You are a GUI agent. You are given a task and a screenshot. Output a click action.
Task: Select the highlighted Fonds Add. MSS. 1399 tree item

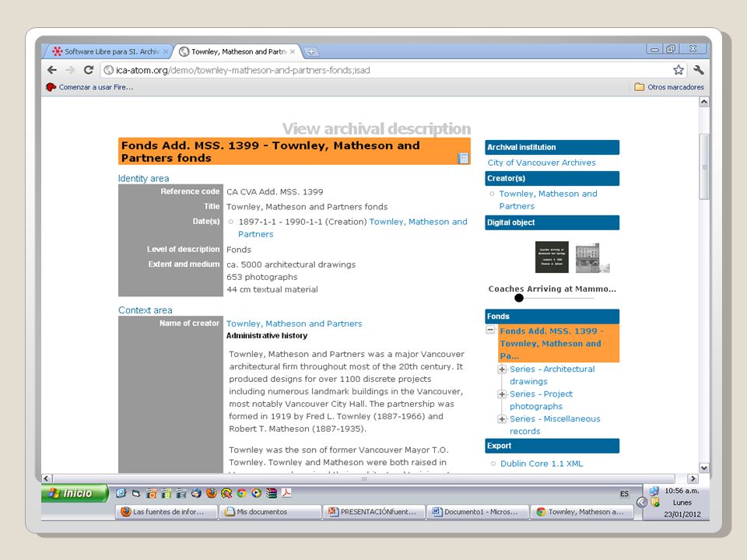pos(559,343)
